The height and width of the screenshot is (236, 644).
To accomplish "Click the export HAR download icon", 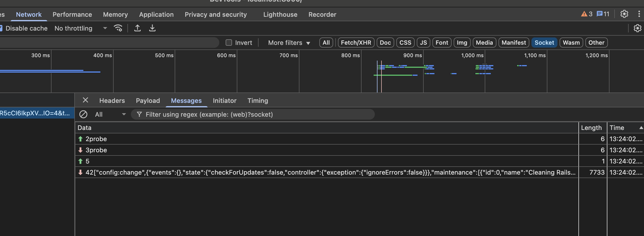I will pos(152,28).
